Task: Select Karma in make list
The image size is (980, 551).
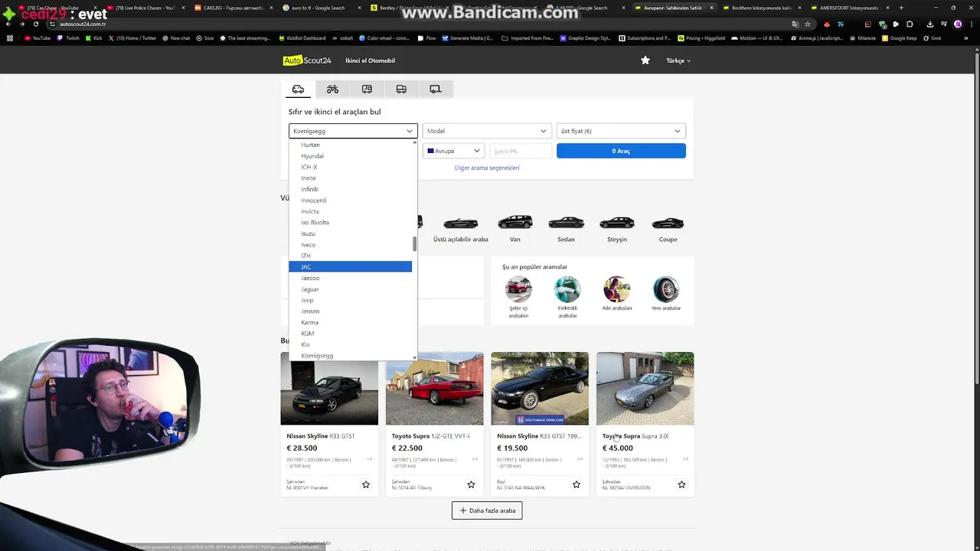Action: pos(350,322)
